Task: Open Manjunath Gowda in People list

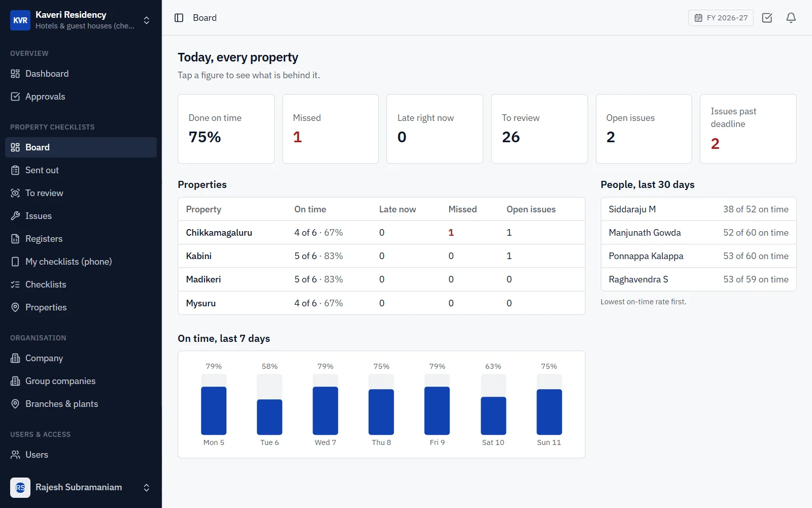Action: click(698, 233)
